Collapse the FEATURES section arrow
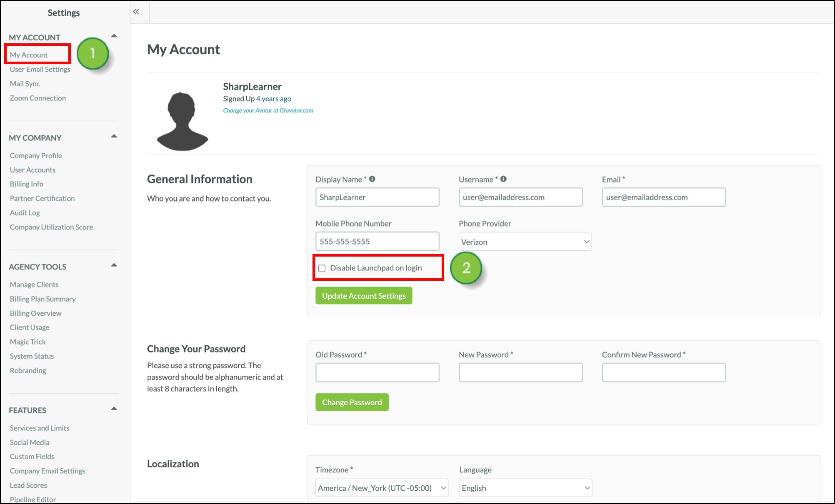Screen dimensions: 835x504 pos(114,409)
